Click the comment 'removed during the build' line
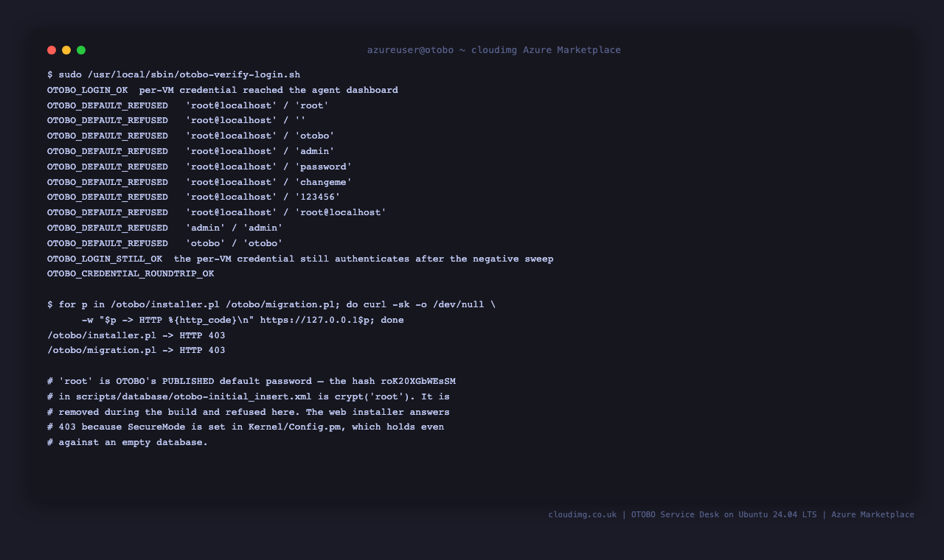This screenshot has height=560, width=944. (x=249, y=412)
